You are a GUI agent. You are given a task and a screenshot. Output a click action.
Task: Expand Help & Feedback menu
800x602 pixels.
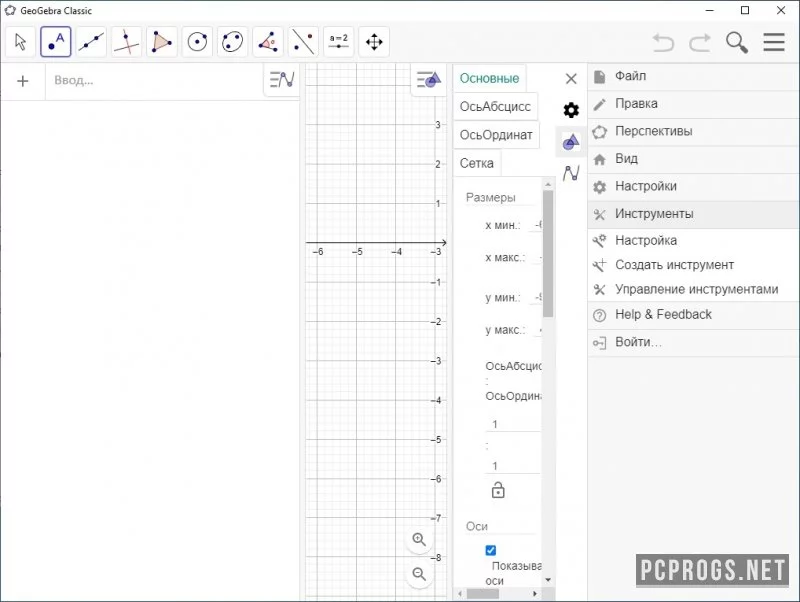[x=693, y=314]
